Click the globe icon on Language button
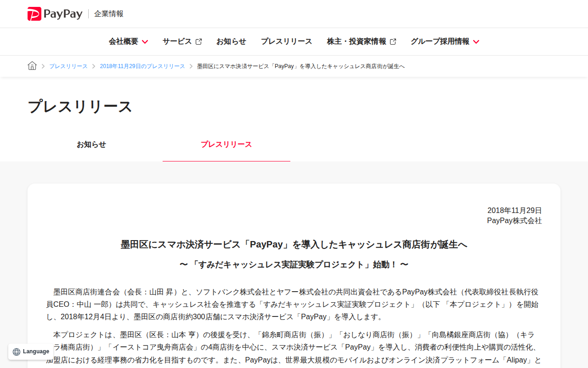588x368 pixels. (x=17, y=352)
